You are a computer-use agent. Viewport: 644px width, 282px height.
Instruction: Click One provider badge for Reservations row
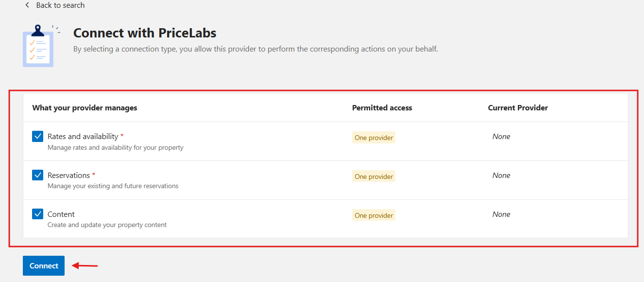tap(373, 176)
